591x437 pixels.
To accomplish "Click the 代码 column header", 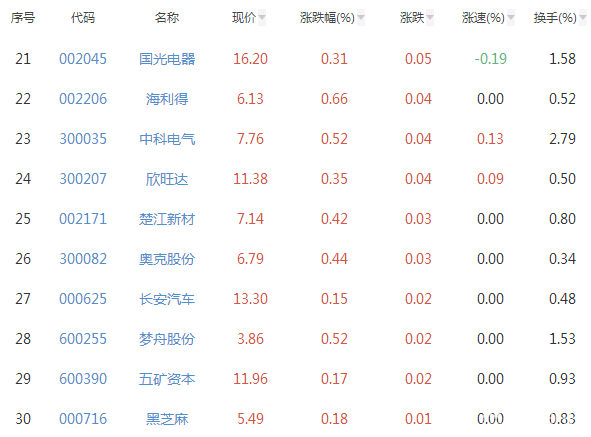I will (83, 18).
